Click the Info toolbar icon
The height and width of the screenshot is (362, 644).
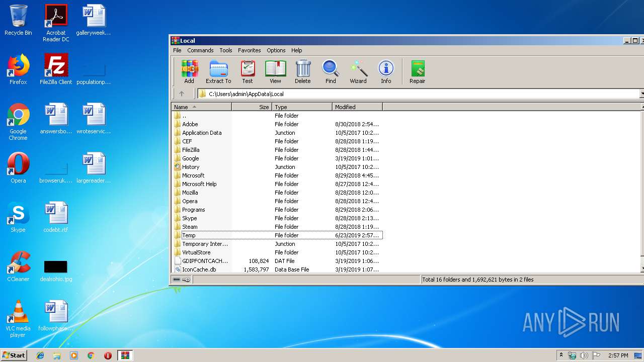386,72
